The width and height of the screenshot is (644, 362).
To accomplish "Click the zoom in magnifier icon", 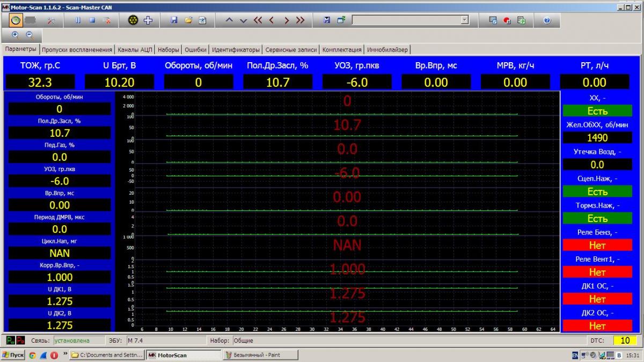I will 16,35.
